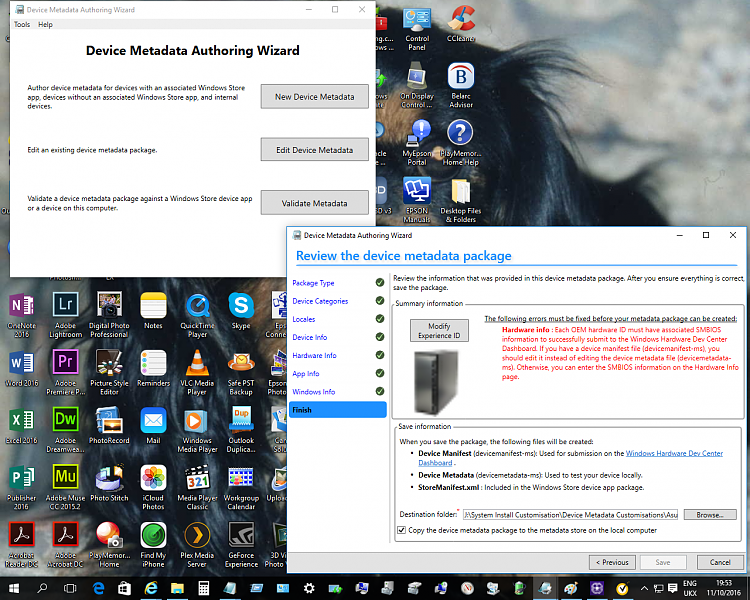Go to the Device Info step
The image size is (750, 600).
pyautogui.click(x=309, y=337)
